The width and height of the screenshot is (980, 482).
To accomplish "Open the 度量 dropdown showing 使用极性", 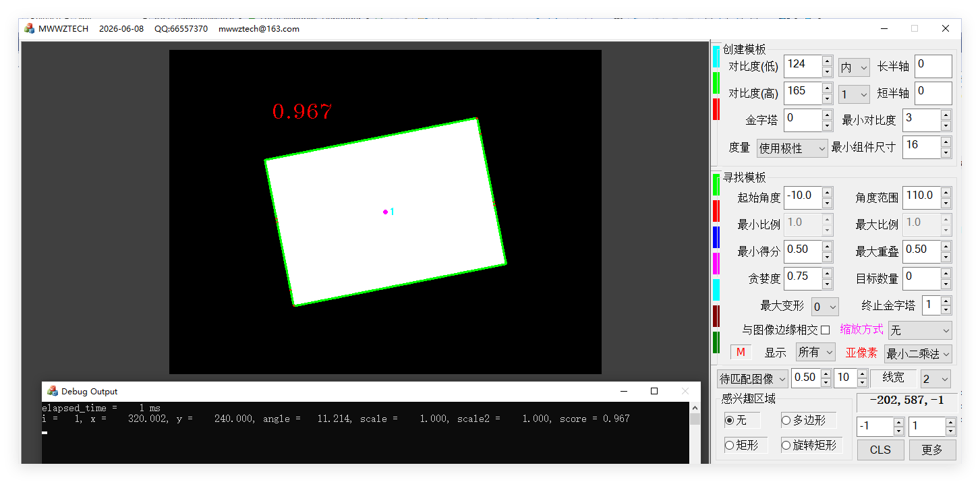I will point(792,148).
